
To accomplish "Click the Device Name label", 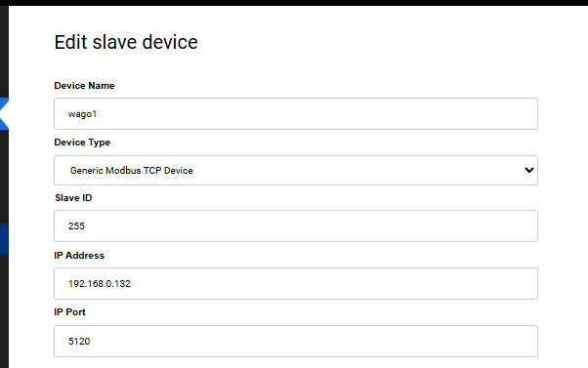I will (84, 86).
